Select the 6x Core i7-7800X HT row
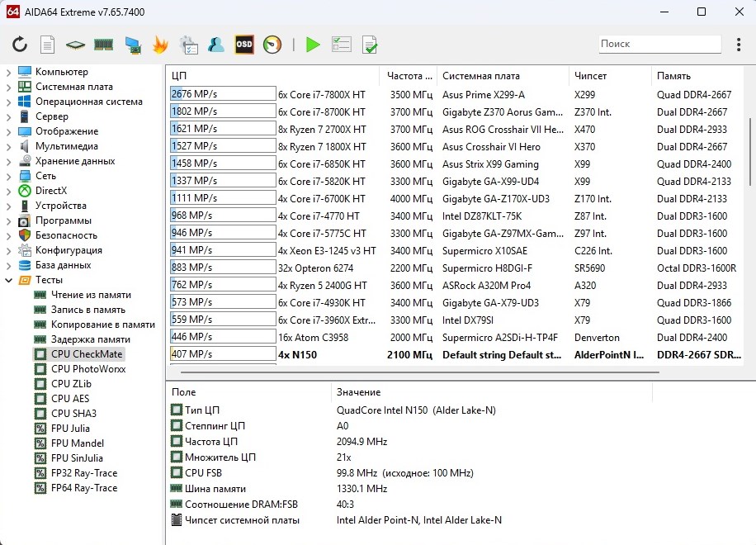 pos(321,95)
